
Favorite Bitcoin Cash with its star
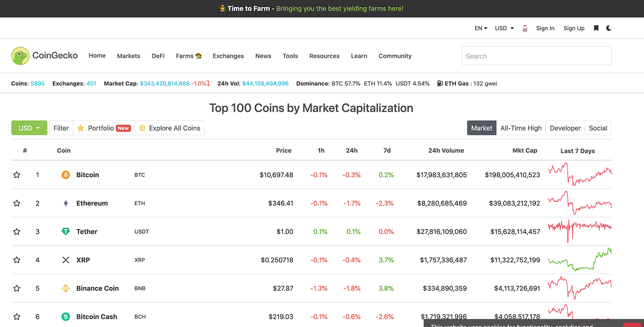(x=17, y=317)
